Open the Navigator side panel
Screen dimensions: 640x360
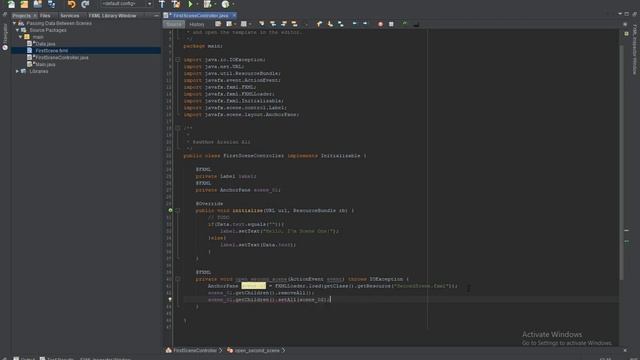tap(5, 37)
